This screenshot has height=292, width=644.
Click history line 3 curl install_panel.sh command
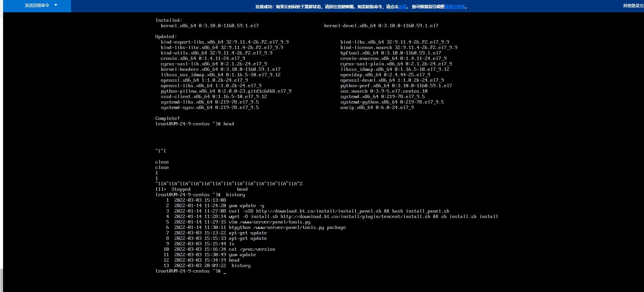click(x=308, y=211)
